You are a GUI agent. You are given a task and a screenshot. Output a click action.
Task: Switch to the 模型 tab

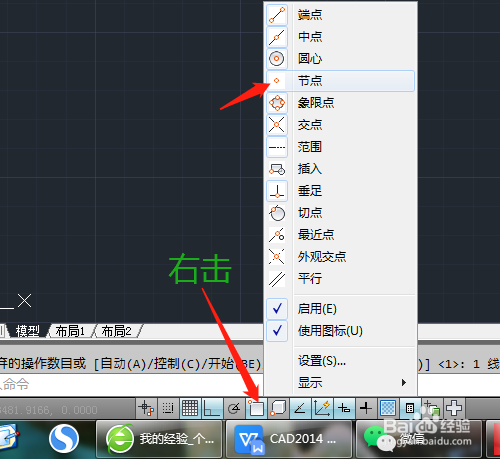(28, 331)
